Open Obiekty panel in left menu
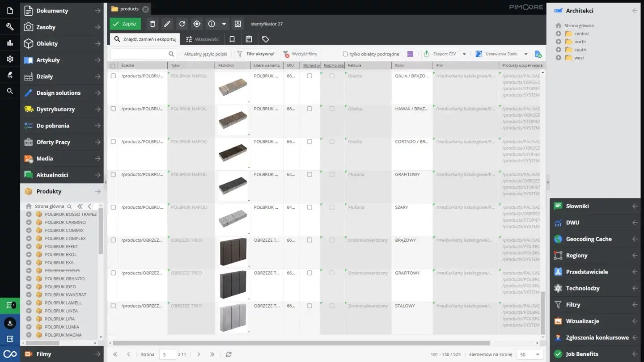The height and width of the screenshot is (362, 644). tap(62, 43)
